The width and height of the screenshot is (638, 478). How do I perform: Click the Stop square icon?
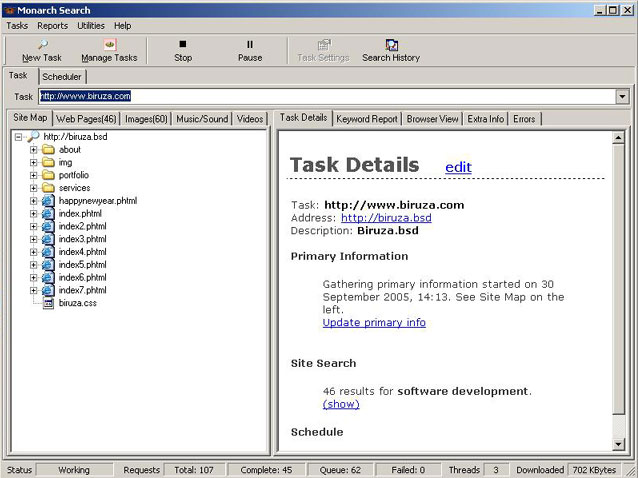(x=183, y=44)
